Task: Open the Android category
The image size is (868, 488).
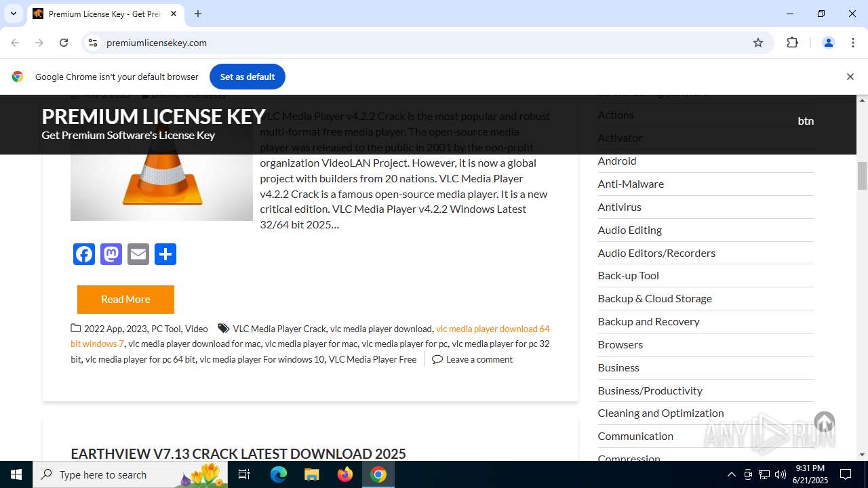Action: (x=617, y=161)
